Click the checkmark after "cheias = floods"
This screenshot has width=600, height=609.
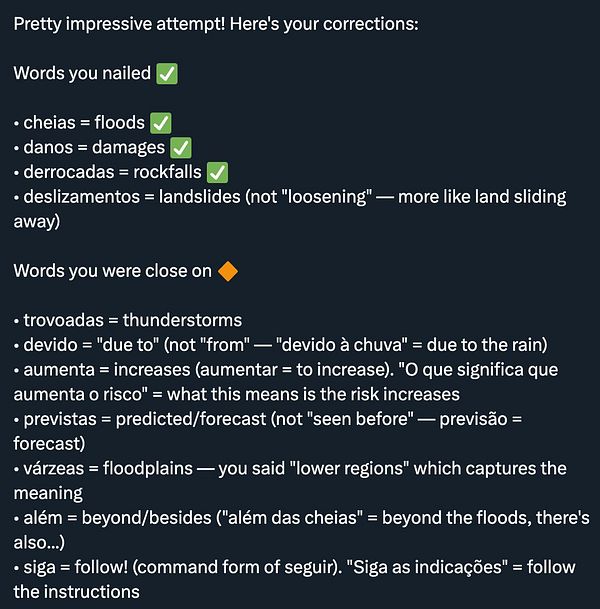(x=160, y=123)
